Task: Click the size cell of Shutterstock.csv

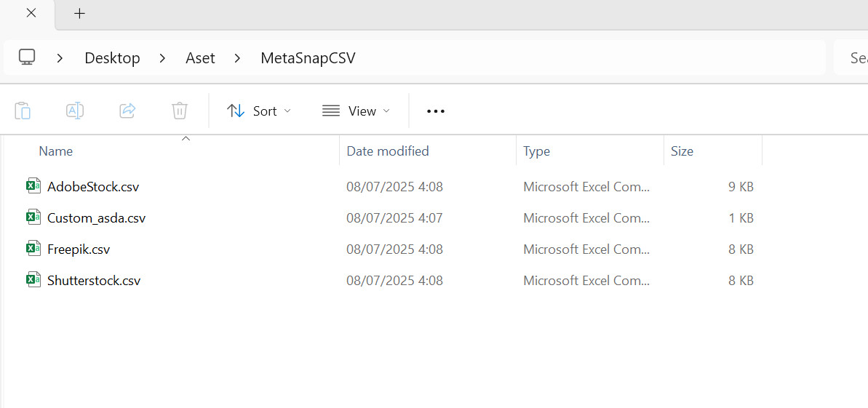Action: (741, 281)
